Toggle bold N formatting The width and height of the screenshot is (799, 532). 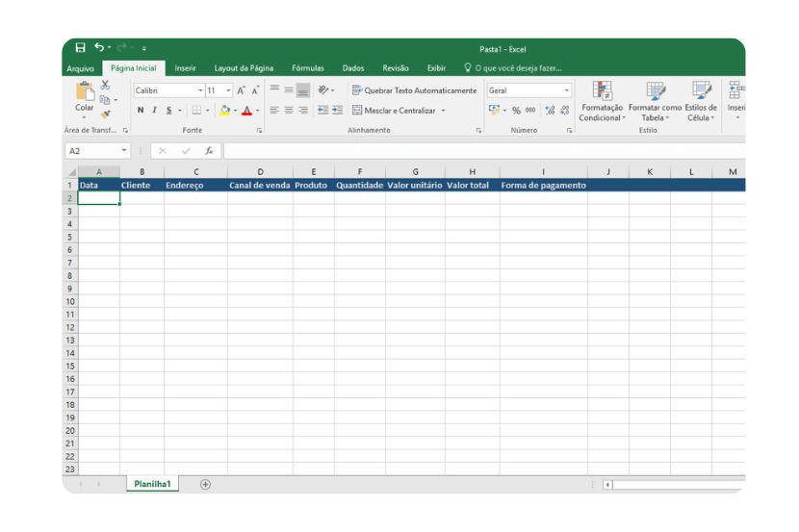click(x=141, y=111)
